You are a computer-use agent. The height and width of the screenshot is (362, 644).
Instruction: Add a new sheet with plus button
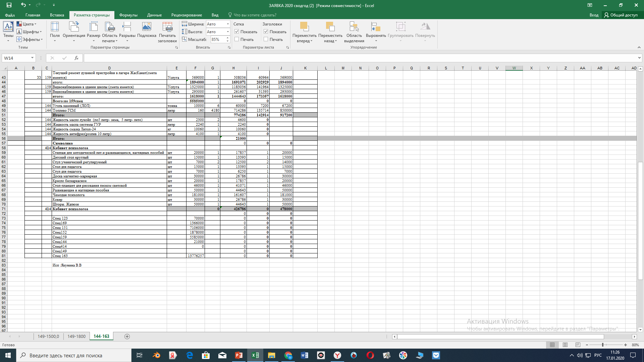click(127, 337)
